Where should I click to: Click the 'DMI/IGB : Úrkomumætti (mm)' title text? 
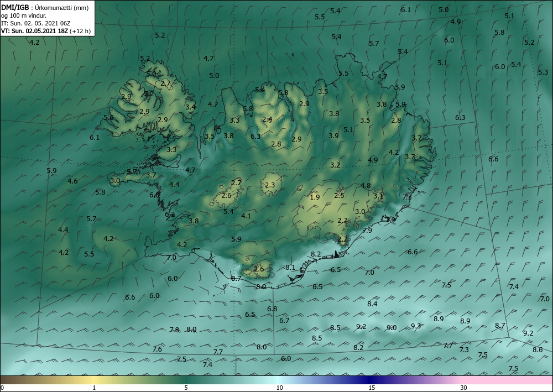tap(45, 7)
